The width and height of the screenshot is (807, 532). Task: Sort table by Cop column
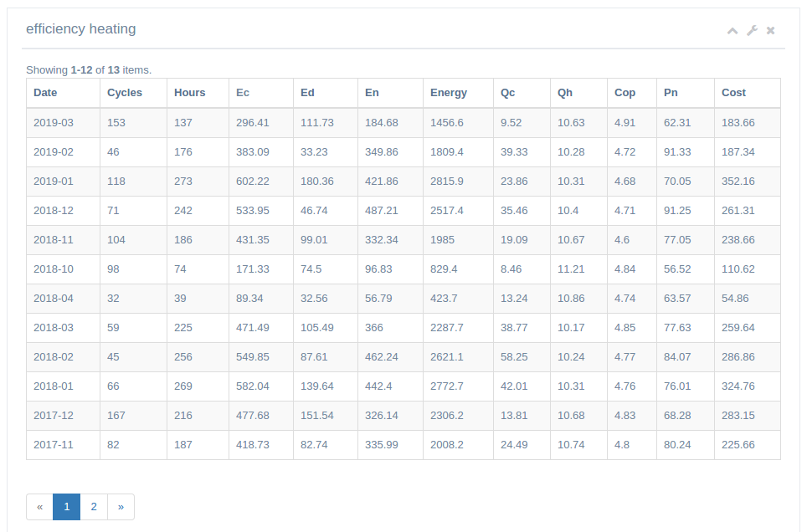pos(625,93)
